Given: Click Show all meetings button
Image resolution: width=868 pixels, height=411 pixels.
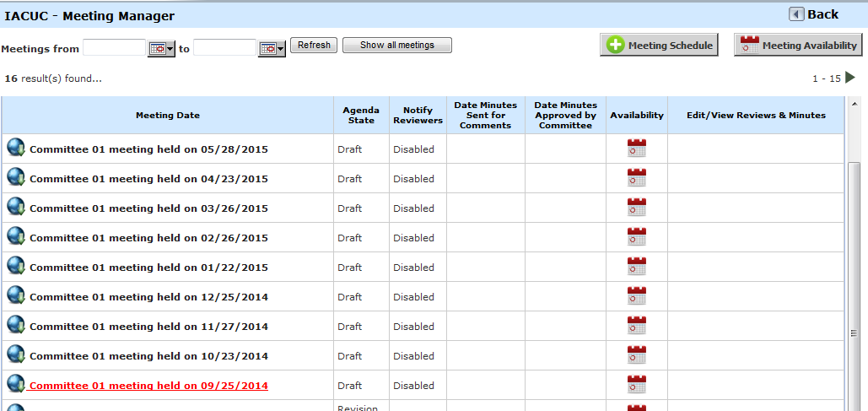Looking at the screenshot, I should pos(397,45).
